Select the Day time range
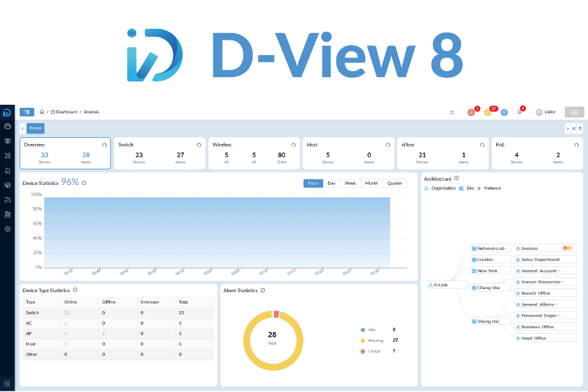588x392 pixels. pyautogui.click(x=332, y=183)
